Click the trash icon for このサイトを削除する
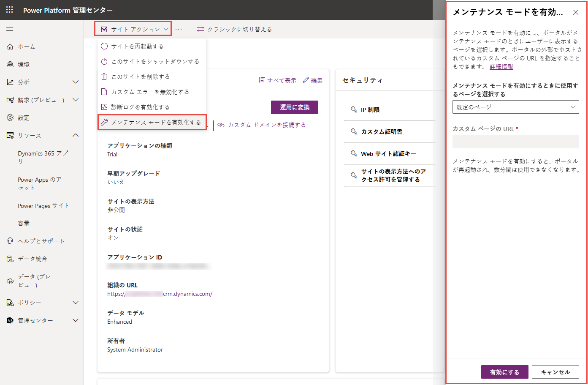588x385 pixels. coord(104,76)
